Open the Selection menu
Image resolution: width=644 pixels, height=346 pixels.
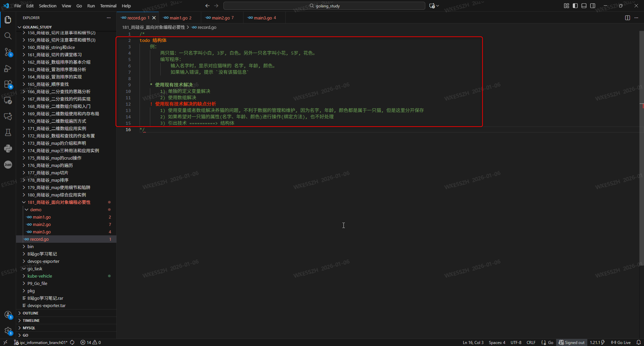(48, 6)
